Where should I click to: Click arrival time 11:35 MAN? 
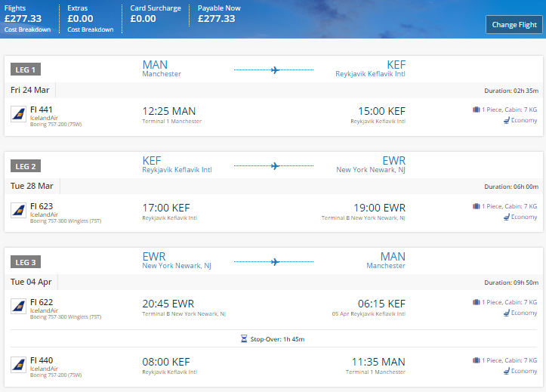(x=378, y=362)
